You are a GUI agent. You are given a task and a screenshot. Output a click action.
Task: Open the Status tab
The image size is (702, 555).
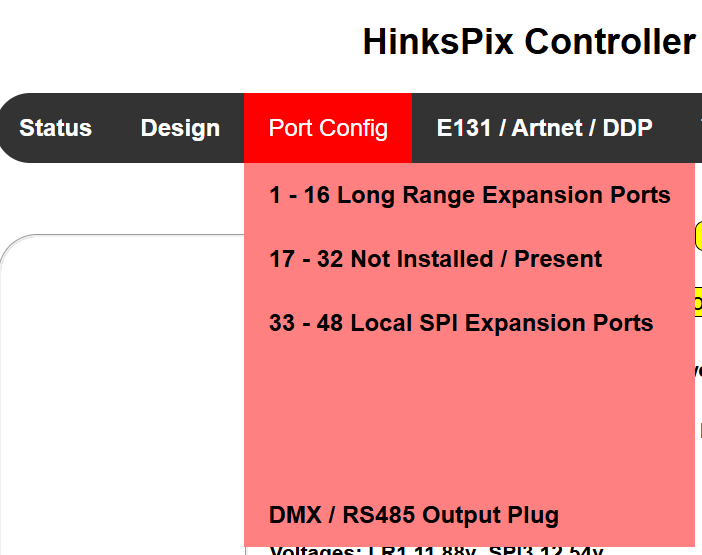[x=55, y=128]
